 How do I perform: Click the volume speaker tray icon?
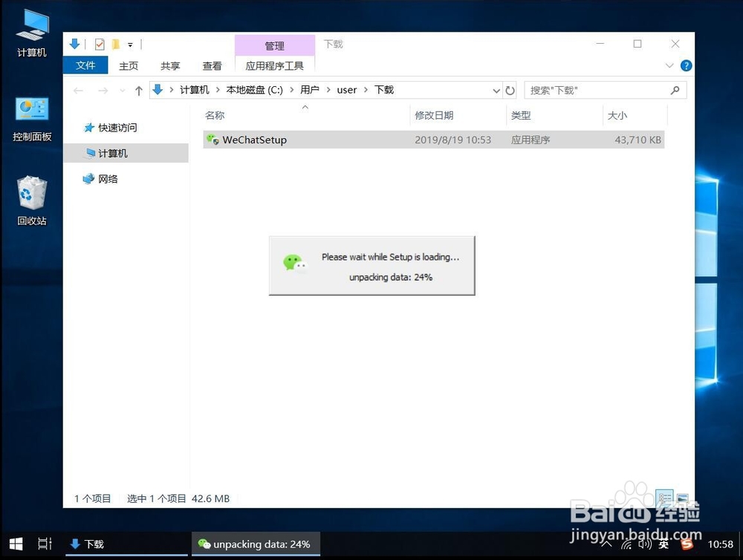coord(644,544)
